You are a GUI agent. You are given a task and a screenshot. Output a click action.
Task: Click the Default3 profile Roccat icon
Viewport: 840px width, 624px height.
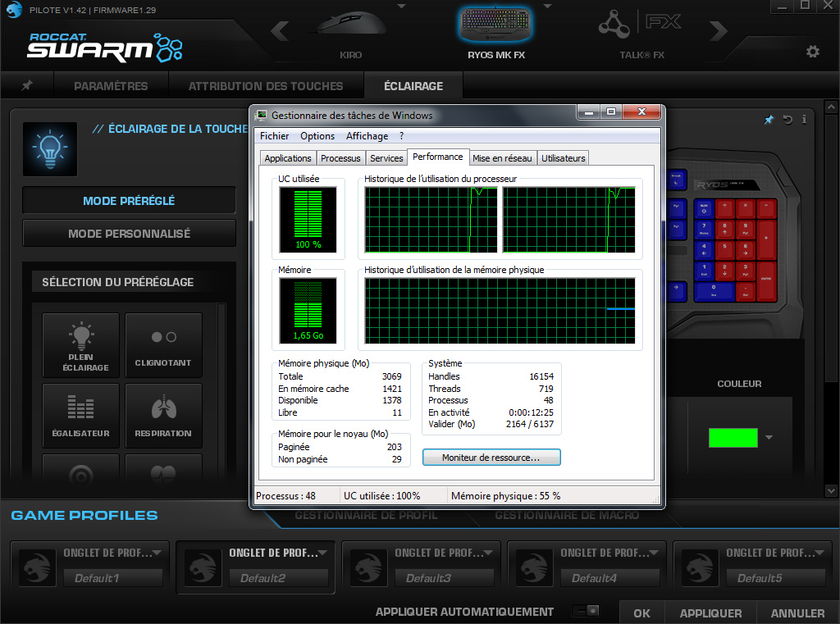point(368,567)
